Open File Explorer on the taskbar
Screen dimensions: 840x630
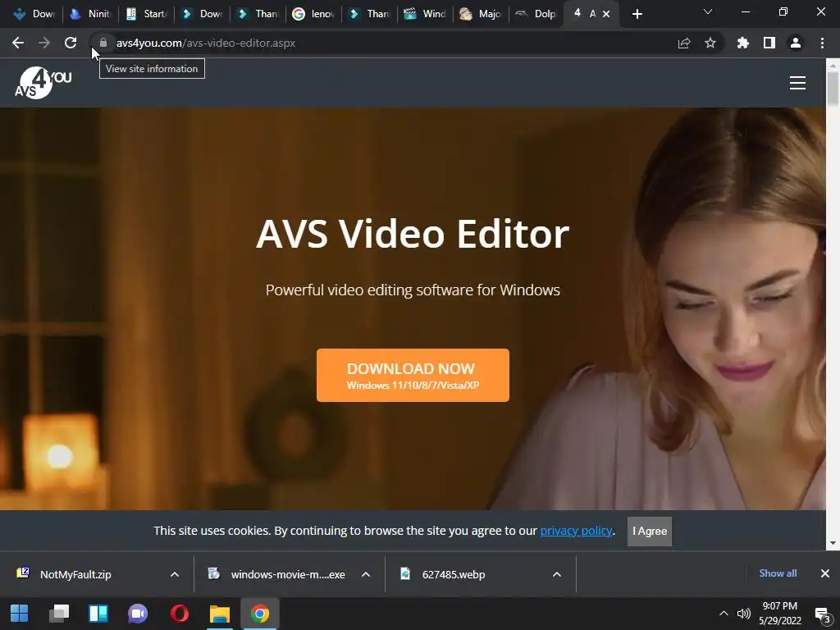coord(220,614)
